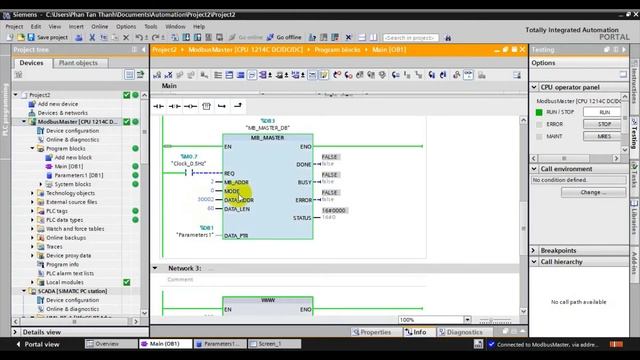This screenshot has height=360, width=640.
Task: Click the open branch icon
Action: (x=222, y=106)
